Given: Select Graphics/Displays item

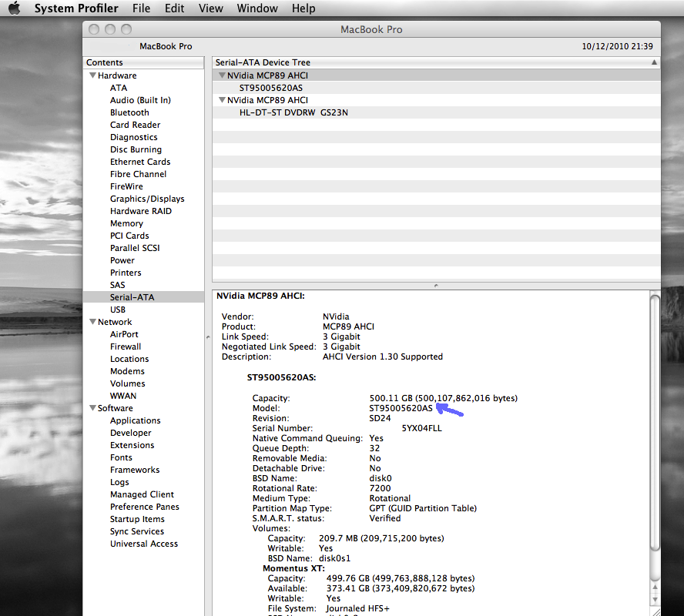Looking at the screenshot, I should tap(147, 199).
